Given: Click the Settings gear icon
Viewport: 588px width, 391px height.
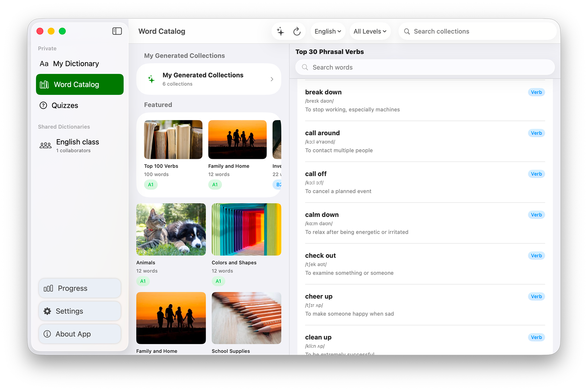Looking at the screenshot, I should (x=47, y=311).
